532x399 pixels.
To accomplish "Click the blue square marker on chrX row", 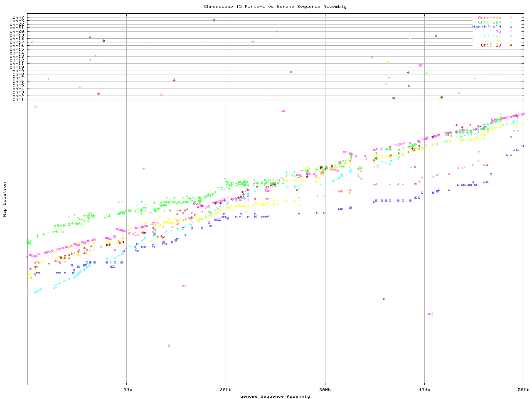I will (x=214, y=20).
